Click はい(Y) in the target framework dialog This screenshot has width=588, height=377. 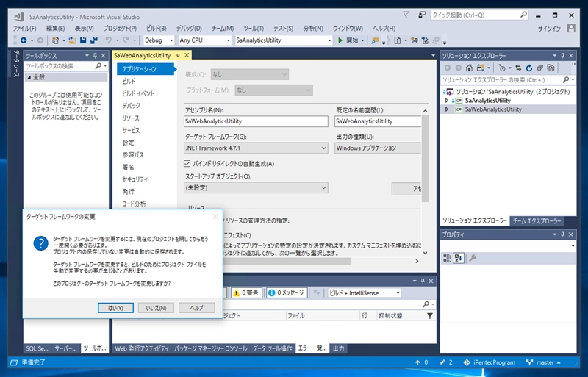point(115,308)
